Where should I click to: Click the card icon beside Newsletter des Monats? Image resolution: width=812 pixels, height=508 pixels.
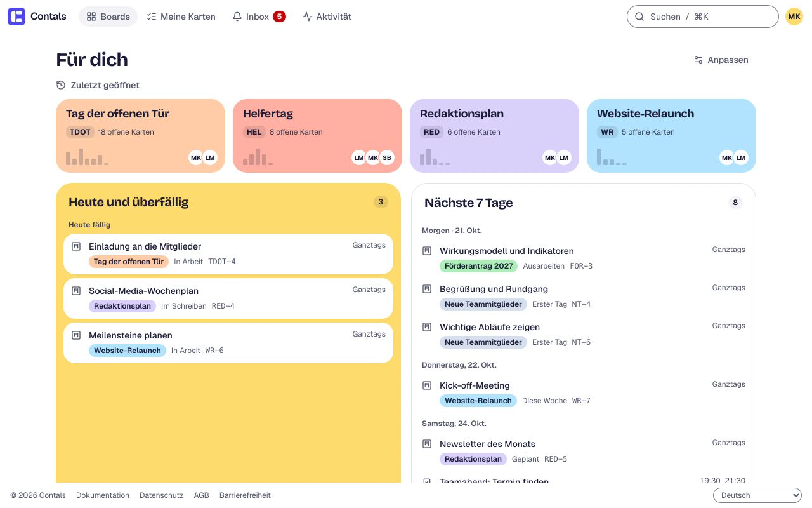click(427, 444)
